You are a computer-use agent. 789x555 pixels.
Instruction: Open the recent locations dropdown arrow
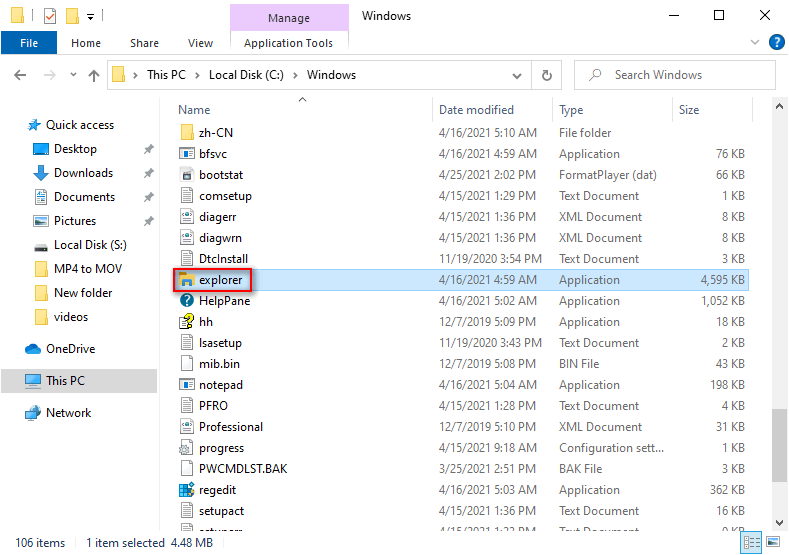pyautogui.click(x=73, y=74)
